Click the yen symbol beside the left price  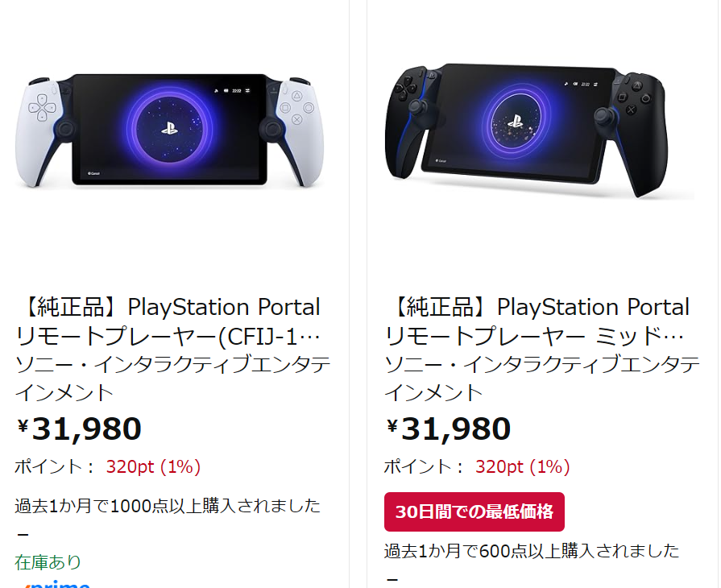(x=23, y=427)
